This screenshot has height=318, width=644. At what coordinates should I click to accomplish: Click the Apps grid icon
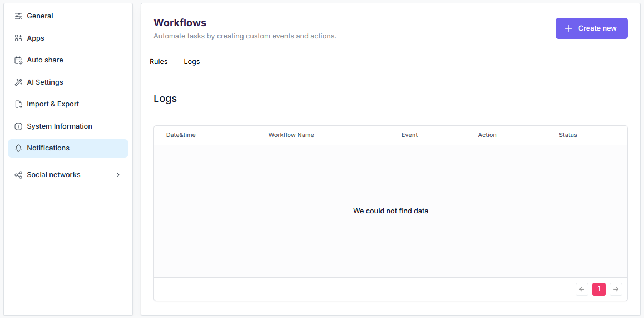tap(18, 38)
